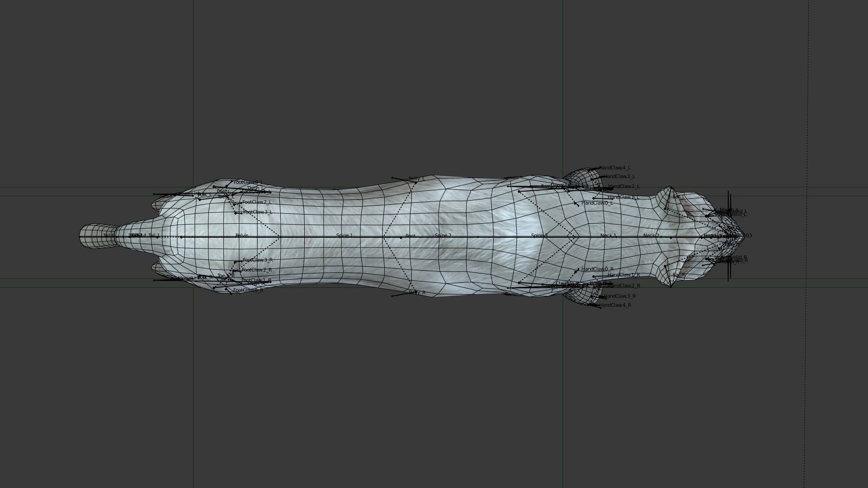Click the Spine.3 bone label
Image resolution: width=868 pixels, height=488 pixels.
(539, 235)
